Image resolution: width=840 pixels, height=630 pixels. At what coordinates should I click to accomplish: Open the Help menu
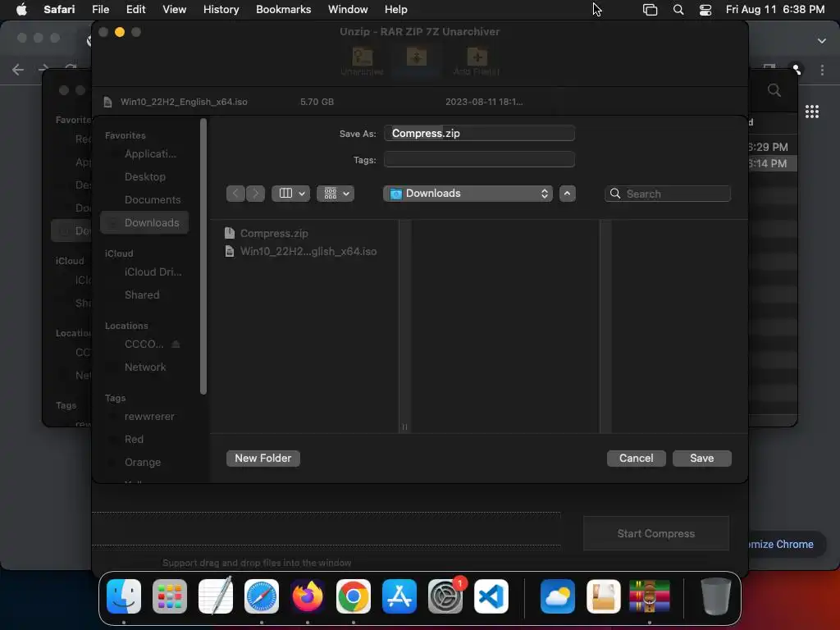(x=396, y=10)
